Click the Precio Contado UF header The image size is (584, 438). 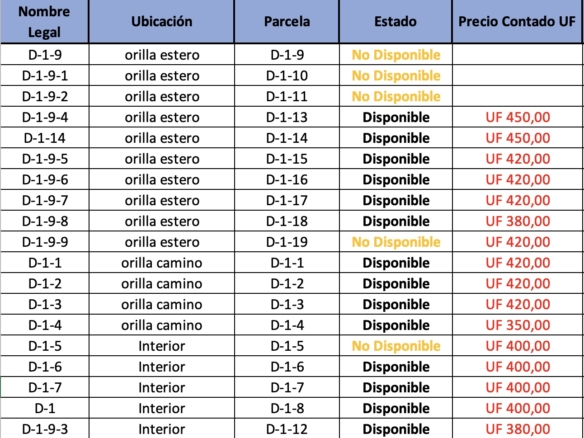(517, 22)
